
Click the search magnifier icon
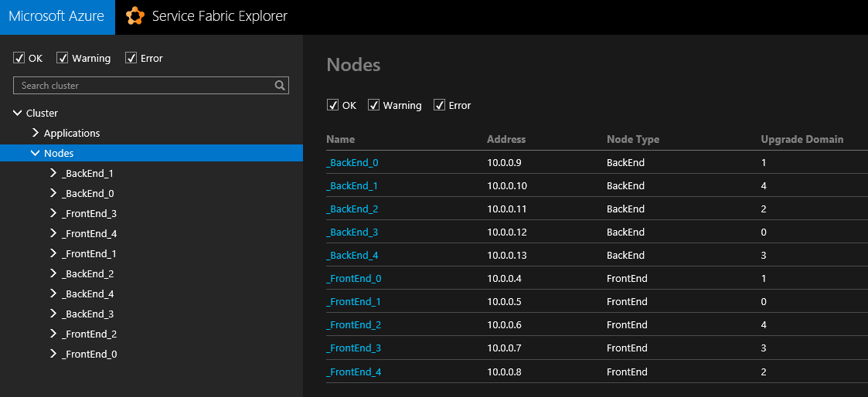(x=281, y=86)
